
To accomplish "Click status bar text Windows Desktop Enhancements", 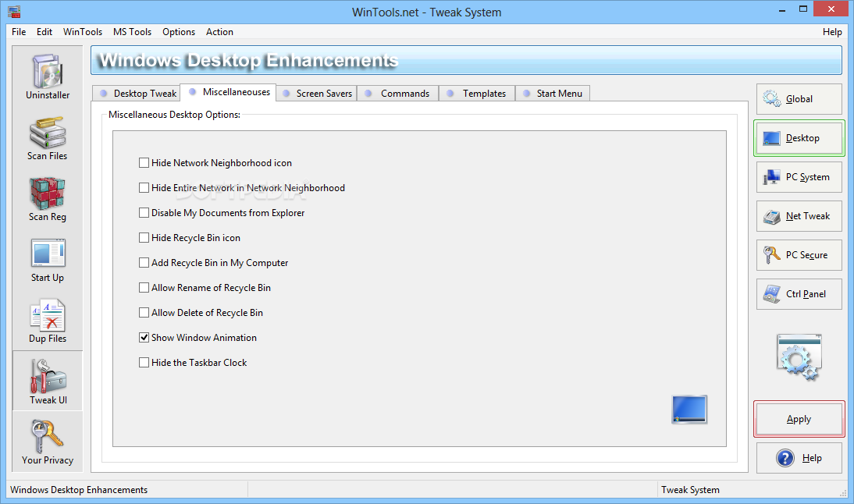I will (79, 490).
